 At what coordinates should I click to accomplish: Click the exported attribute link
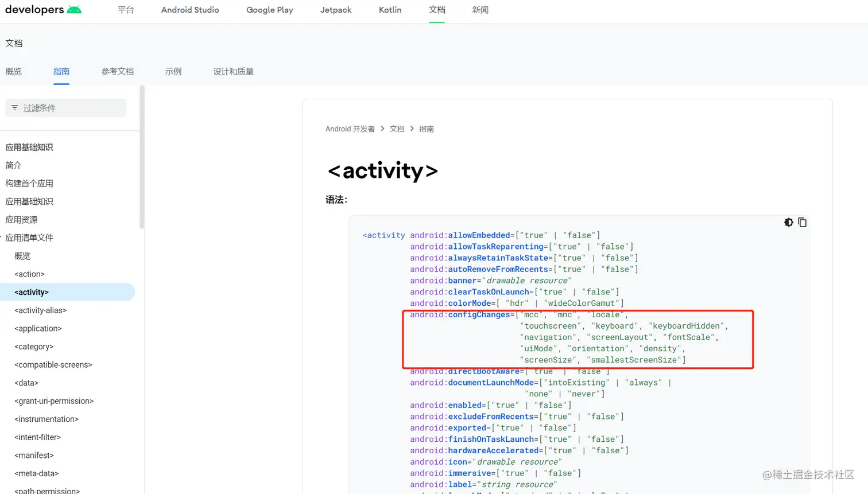(x=467, y=428)
